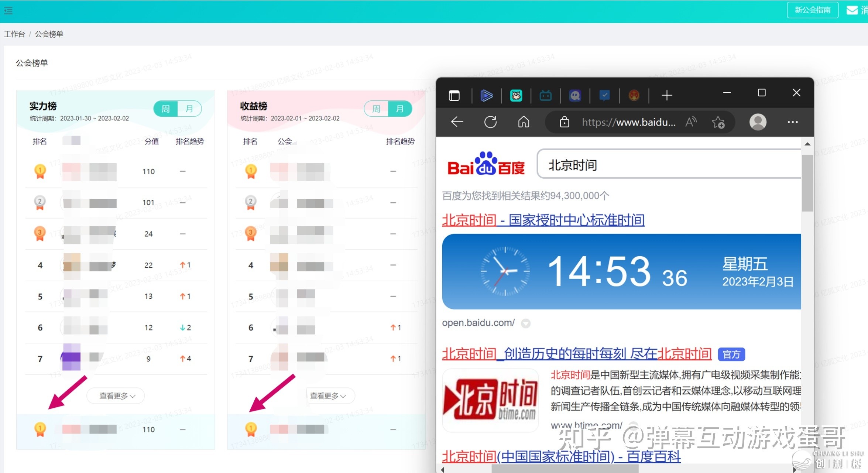Switch to the blue checkmark browser tab
Viewport: 868px width, 473px height.
pyautogui.click(x=605, y=96)
